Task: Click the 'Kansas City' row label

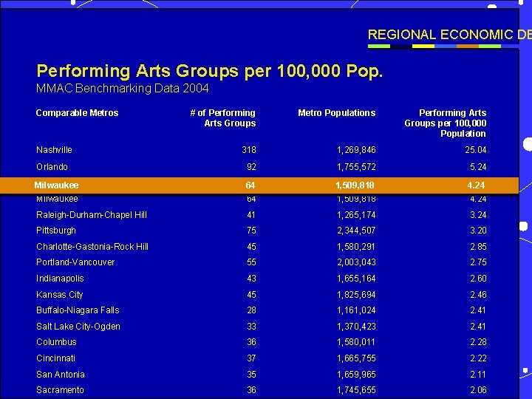Action: pyautogui.click(x=60, y=295)
